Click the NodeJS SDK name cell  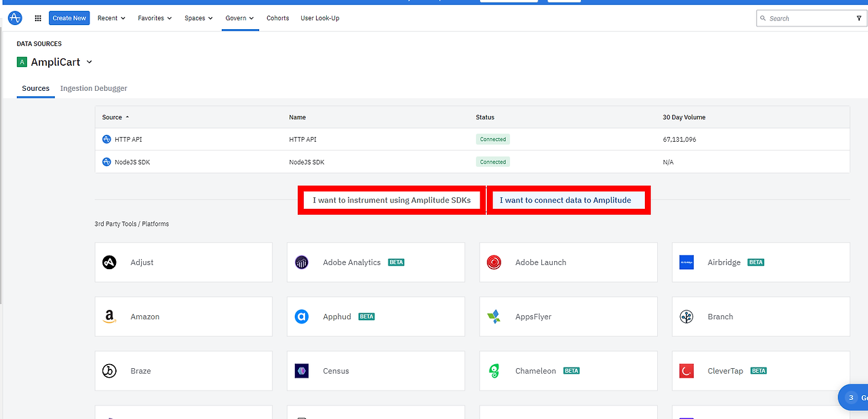(x=307, y=162)
